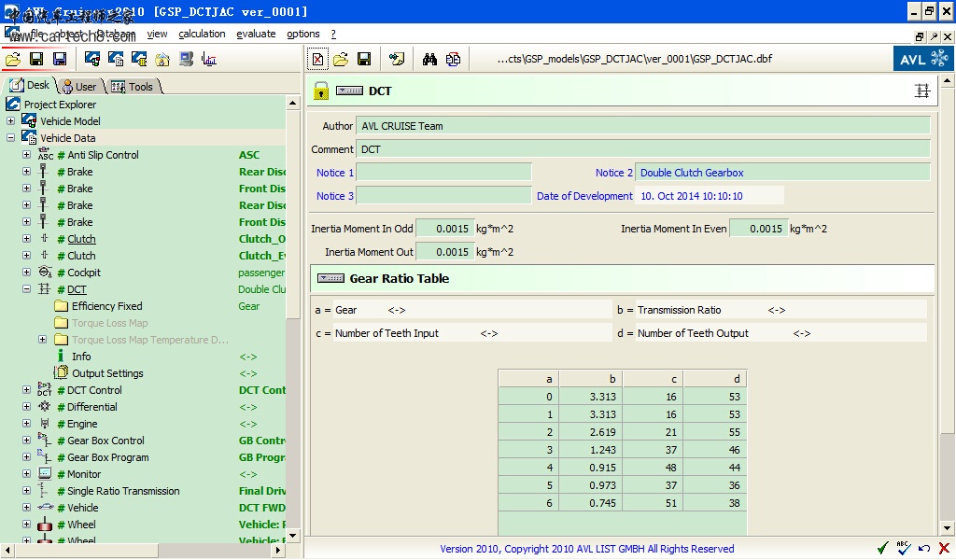The image size is (956, 560).
Task: Switch to the Tools tab
Action: tap(133, 87)
